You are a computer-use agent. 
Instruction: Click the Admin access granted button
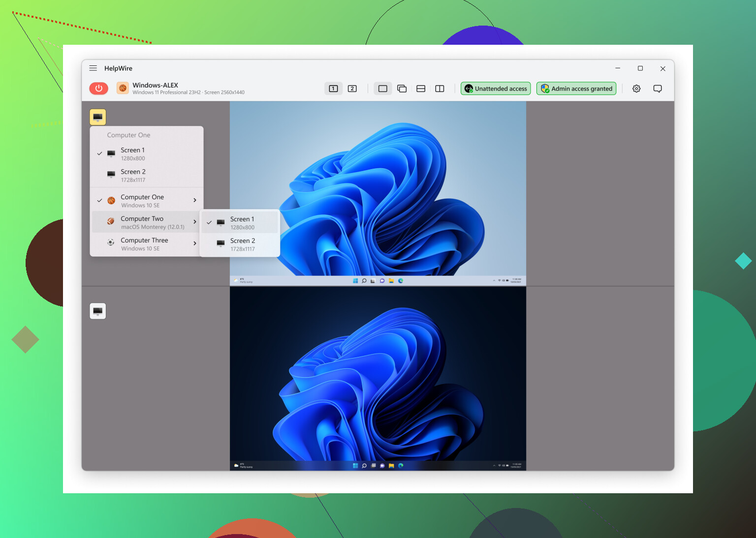576,89
